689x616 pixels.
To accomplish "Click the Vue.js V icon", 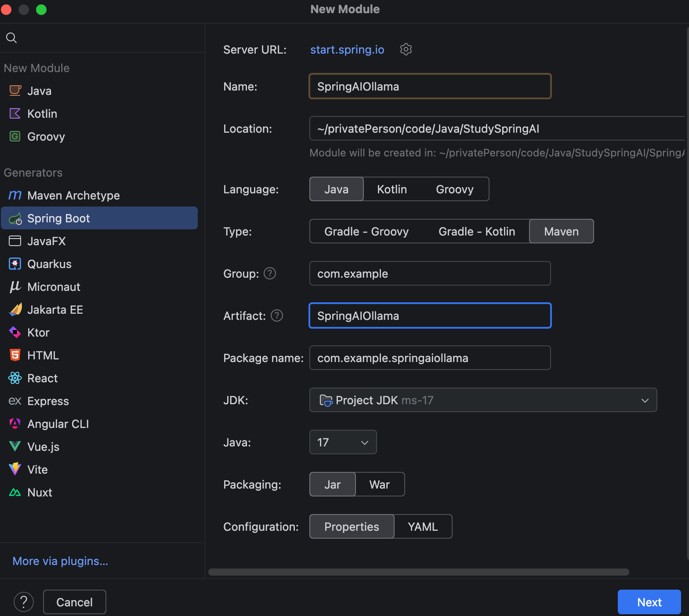I will (x=15, y=446).
